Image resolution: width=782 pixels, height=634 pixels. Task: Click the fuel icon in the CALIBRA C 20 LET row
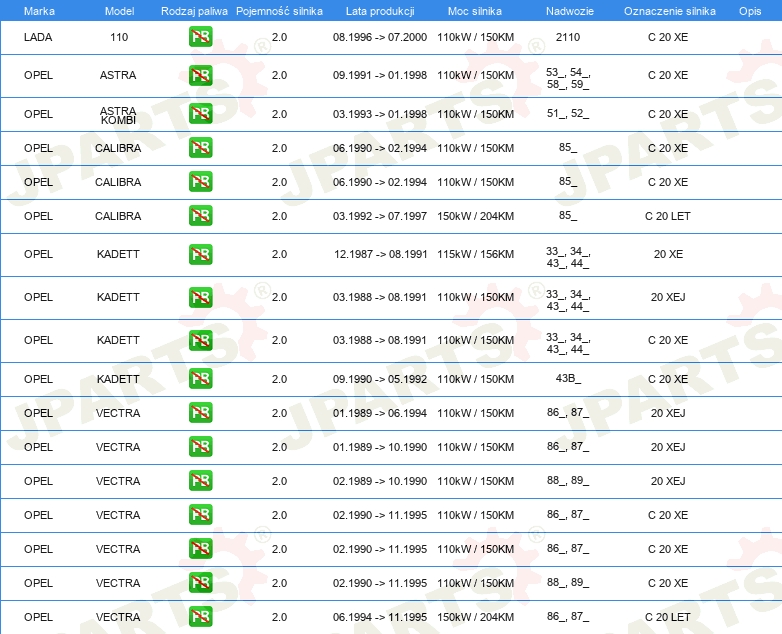coord(200,216)
